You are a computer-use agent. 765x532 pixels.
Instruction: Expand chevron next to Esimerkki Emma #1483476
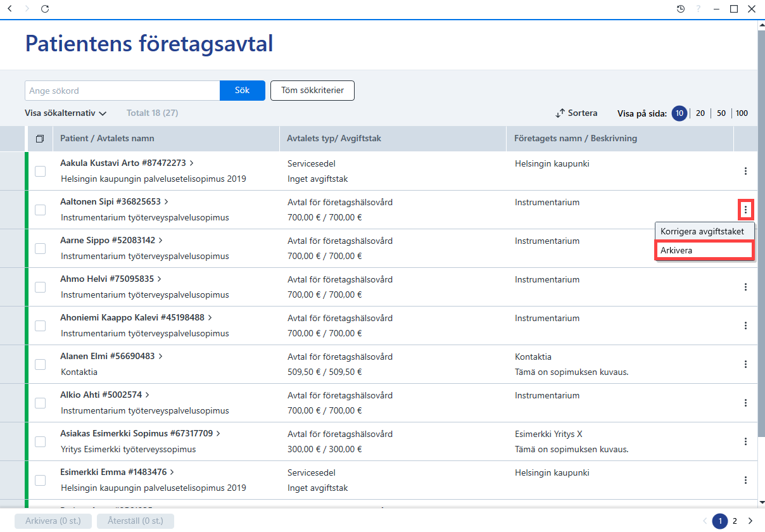[172, 472]
